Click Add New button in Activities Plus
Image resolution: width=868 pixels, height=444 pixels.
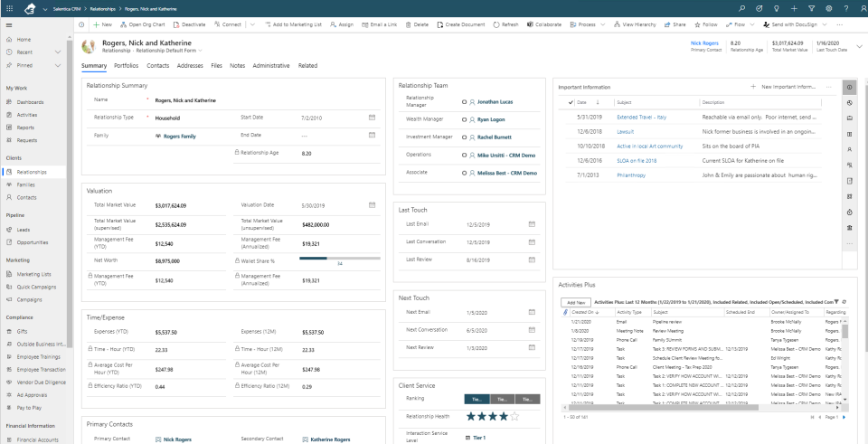tap(576, 303)
